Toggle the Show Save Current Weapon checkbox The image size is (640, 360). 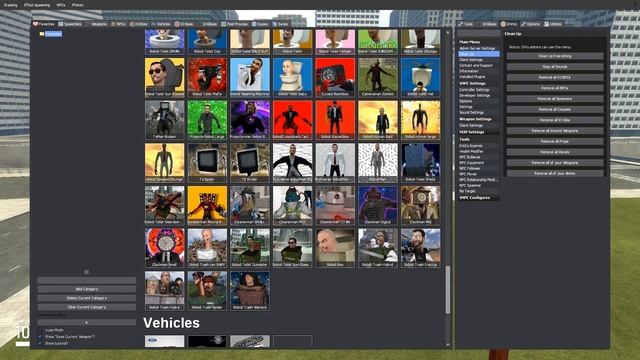click(40, 337)
